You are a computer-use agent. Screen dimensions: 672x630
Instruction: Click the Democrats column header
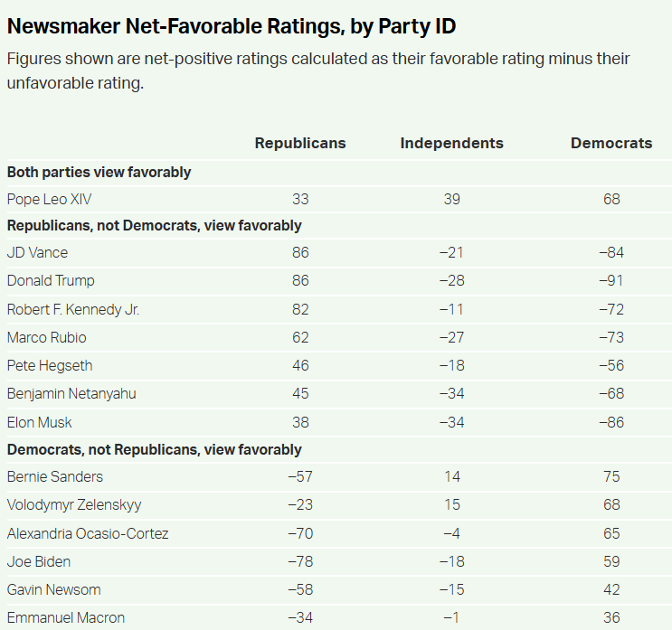tap(611, 143)
